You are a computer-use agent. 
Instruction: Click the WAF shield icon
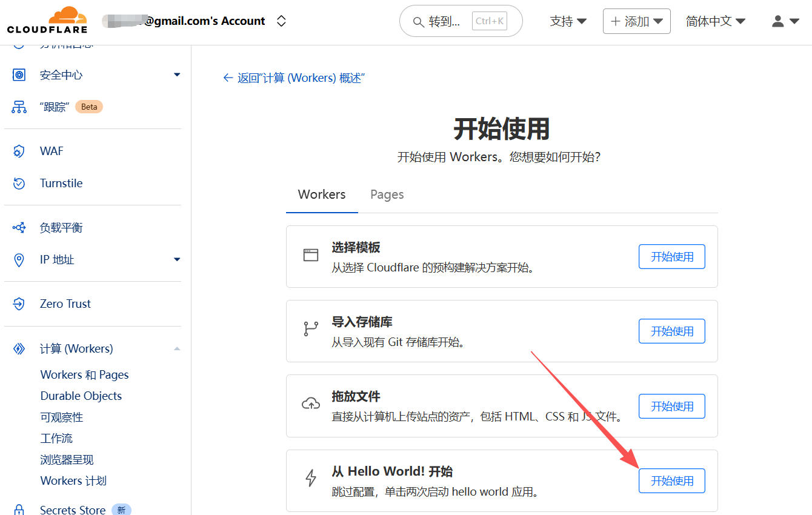click(19, 151)
